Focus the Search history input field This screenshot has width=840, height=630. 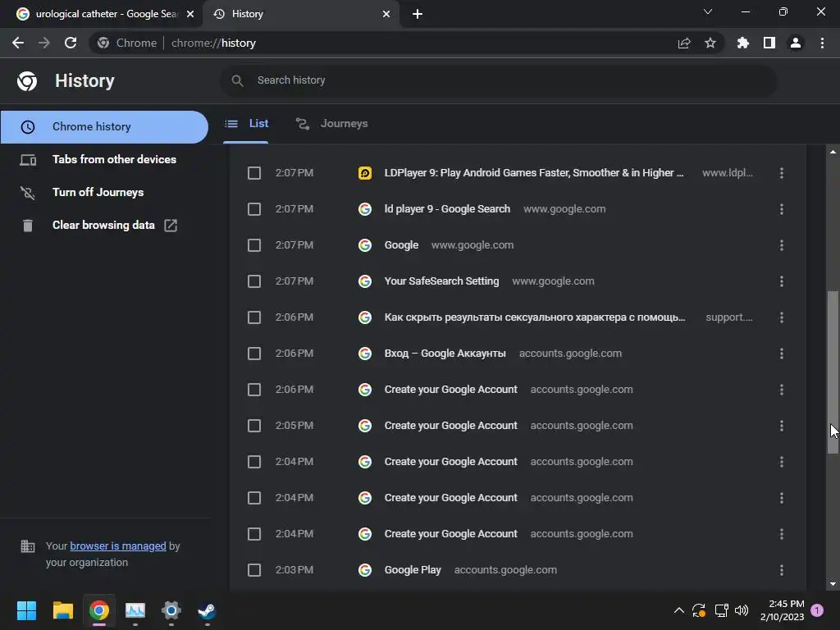point(498,80)
